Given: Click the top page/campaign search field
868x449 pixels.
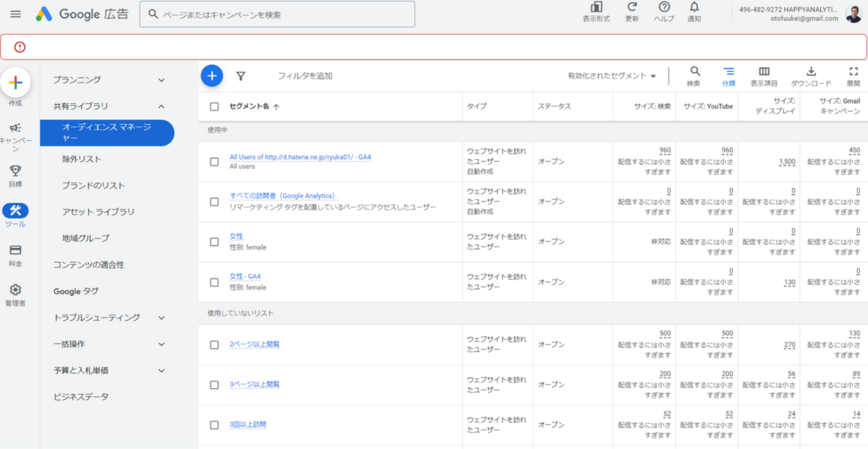Looking at the screenshot, I should pyautogui.click(x=277, y=14).
